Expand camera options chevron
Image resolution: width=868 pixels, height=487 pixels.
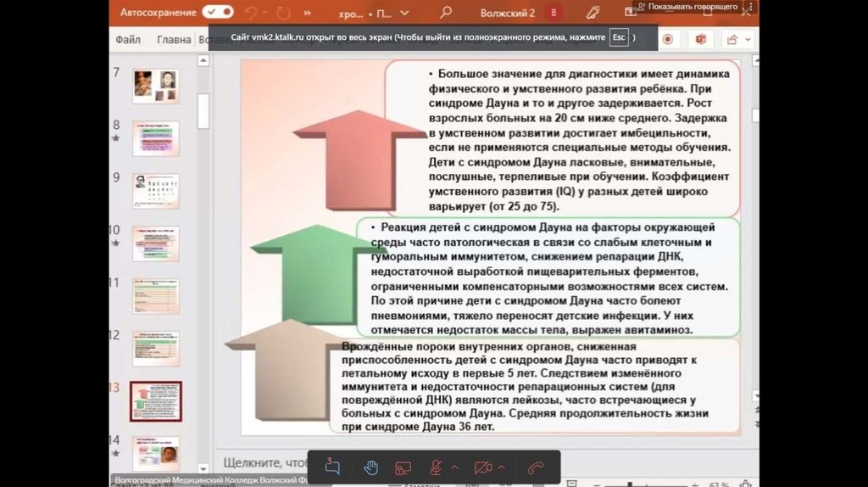[502, 467]
